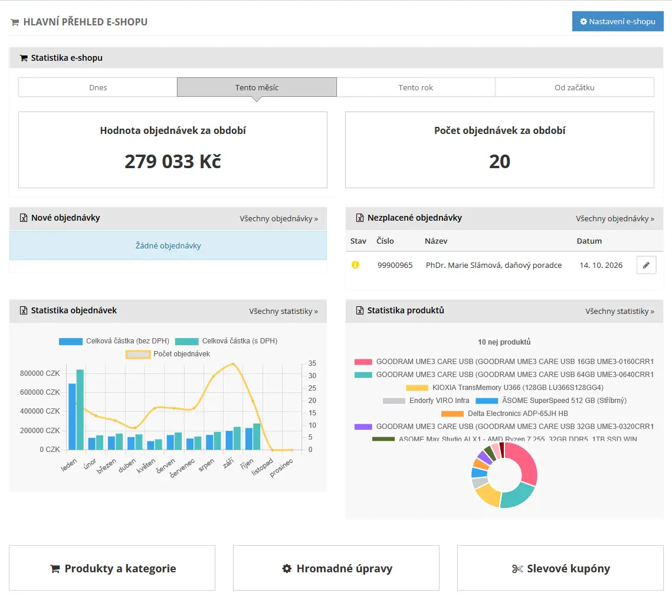This screenshot has width=672, height=616.
Task: Click the document icon beside Nezaplacené objednávky
Action: click(x=360, y=218)
